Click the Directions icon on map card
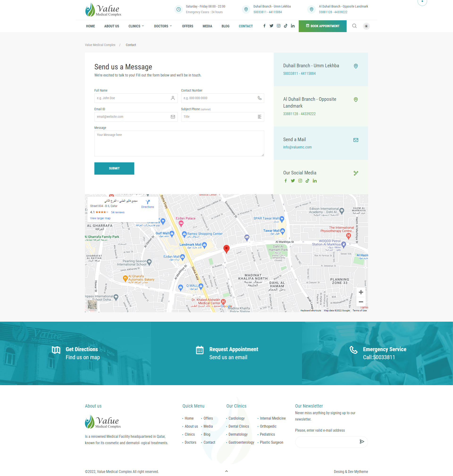453x476 pixels. (x=147, y=202)
